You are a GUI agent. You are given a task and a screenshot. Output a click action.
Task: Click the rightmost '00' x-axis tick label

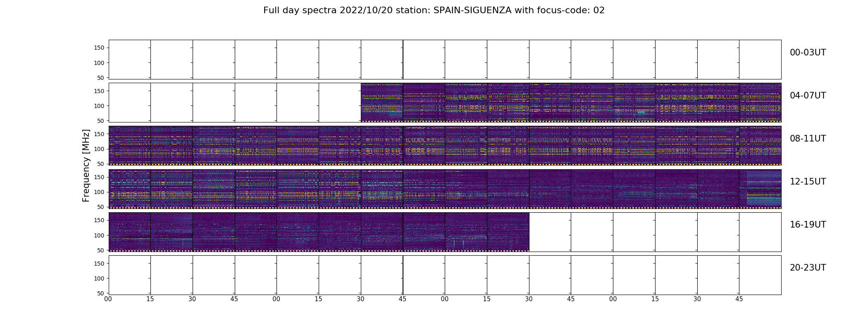coord(613,299)
